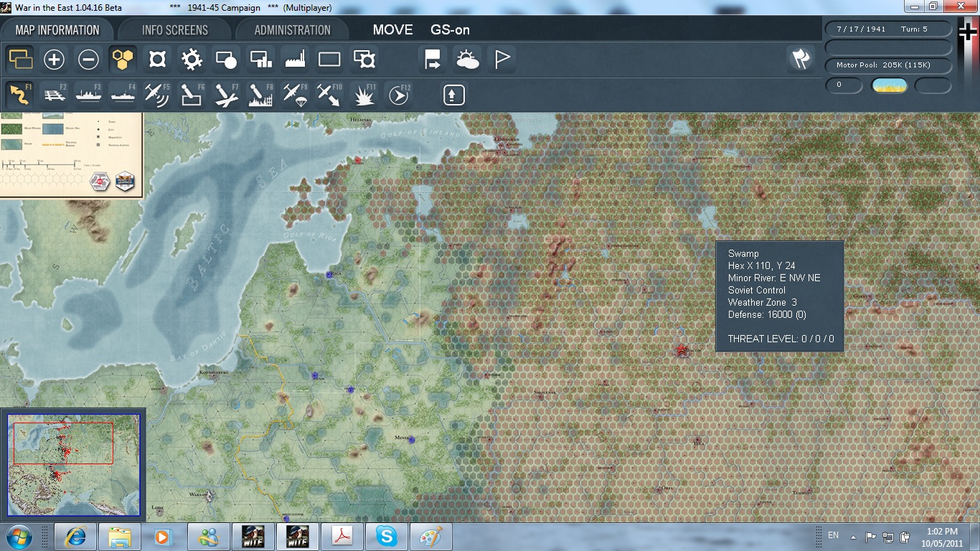Click the Motor Pool 205K field
Image resolution: width=980 pixels, height=551 pixels.
889,65
